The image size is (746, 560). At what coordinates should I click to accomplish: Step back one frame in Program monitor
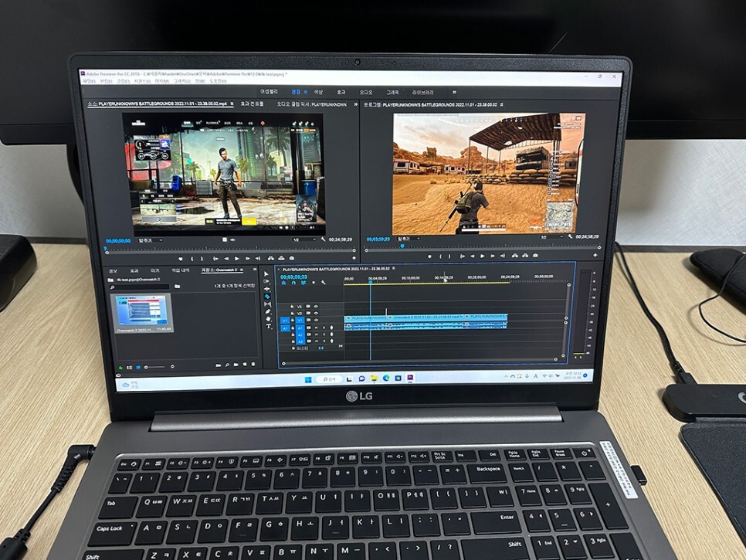point(473,256)
